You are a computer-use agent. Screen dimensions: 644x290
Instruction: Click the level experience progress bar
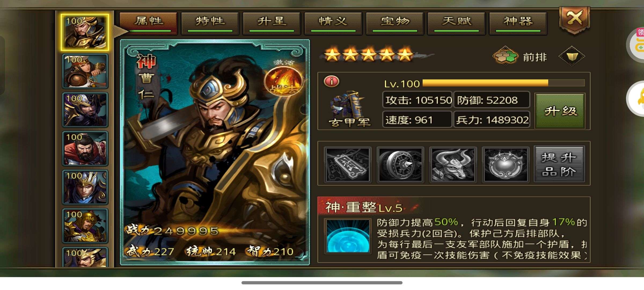pos(503,83)
